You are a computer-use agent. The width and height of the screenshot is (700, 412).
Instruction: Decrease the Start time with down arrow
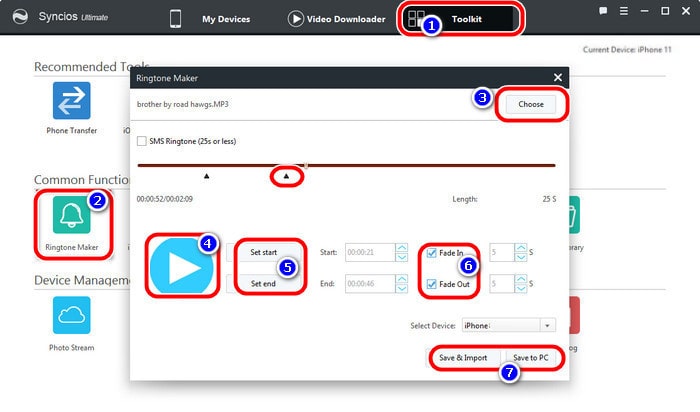(x=402, y=257)
